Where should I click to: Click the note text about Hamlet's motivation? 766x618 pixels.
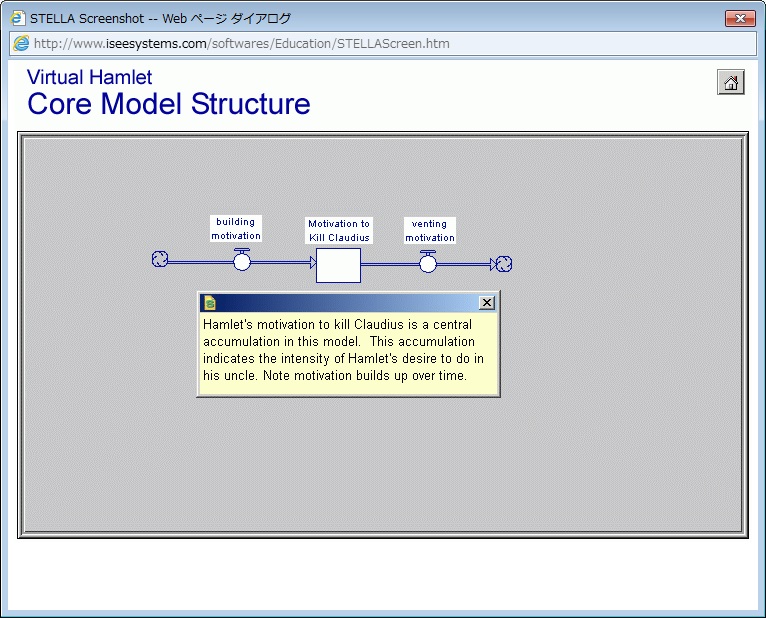343,350
